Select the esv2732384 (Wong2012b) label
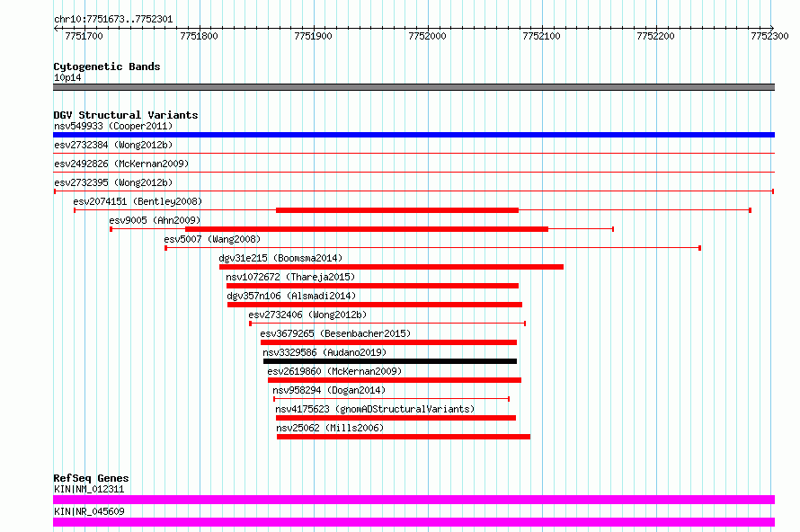The height and width of the screenshot is (532, 800). [x=113, y=145]
